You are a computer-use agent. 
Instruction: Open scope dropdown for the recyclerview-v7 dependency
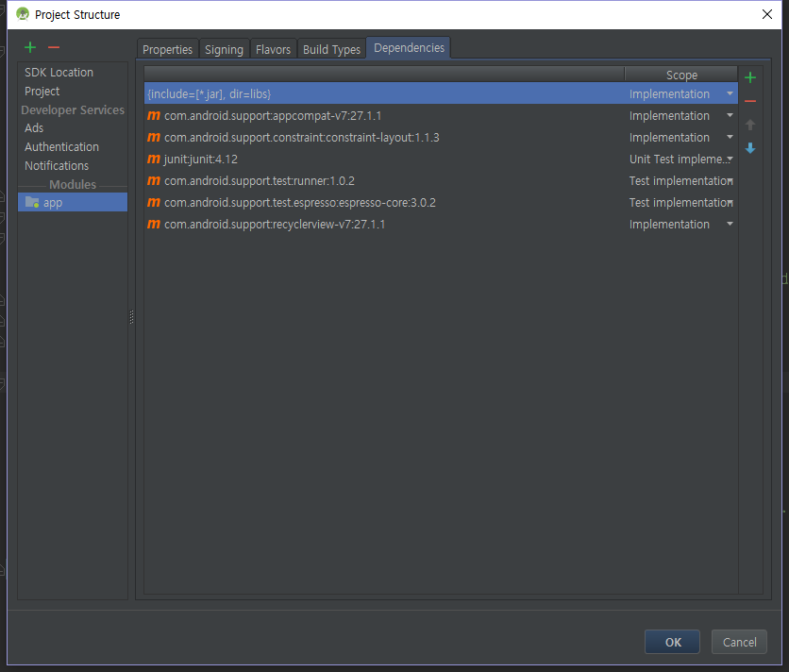730,224
